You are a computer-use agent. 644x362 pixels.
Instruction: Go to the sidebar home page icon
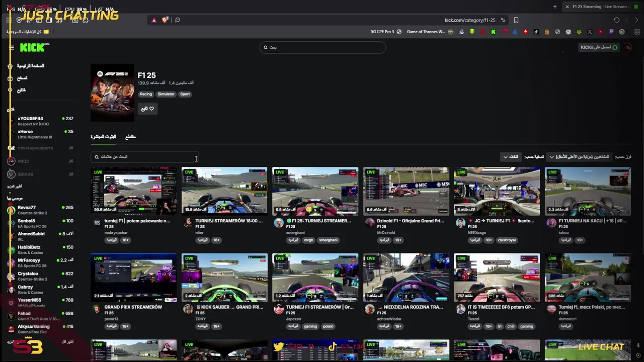[10, 66]
